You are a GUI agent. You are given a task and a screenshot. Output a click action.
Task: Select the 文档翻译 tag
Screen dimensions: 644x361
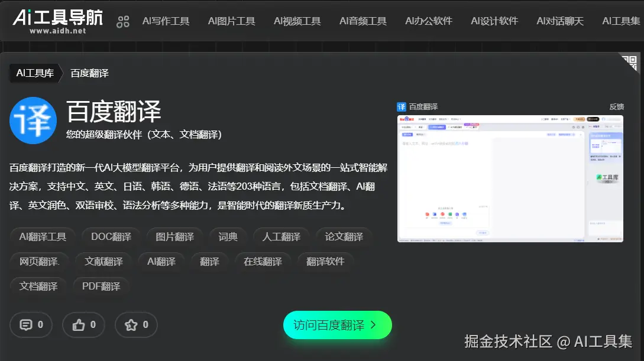[38, 286]
